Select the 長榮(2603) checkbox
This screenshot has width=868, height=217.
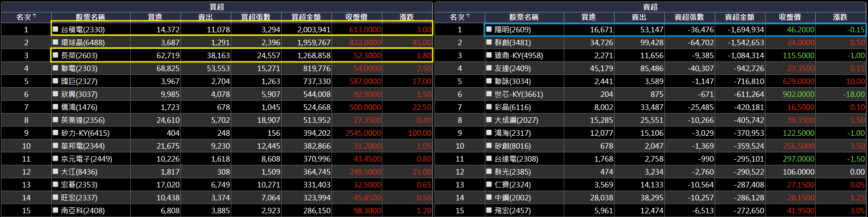pos(55,55)
